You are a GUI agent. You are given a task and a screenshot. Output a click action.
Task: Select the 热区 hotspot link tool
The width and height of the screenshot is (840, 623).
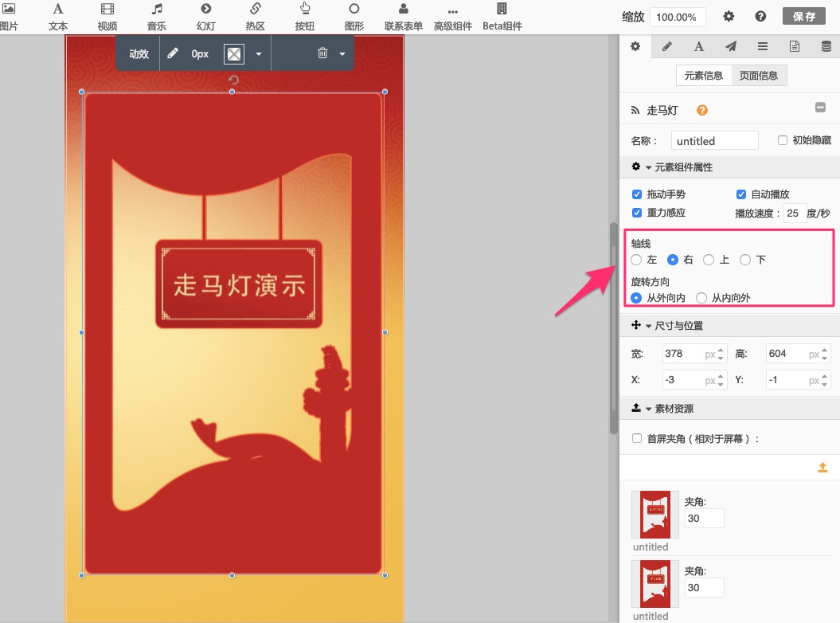point(255,16)
